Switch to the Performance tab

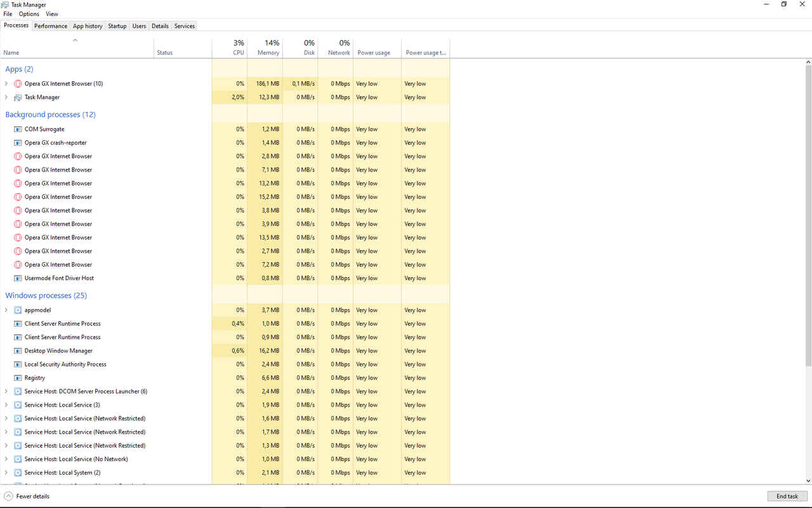click(51, 26)
